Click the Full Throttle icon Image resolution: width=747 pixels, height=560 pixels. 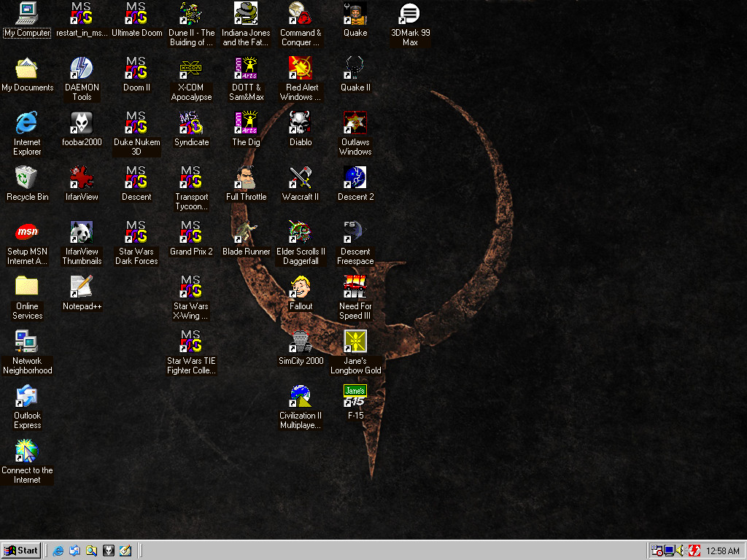(x=246, y=178)
